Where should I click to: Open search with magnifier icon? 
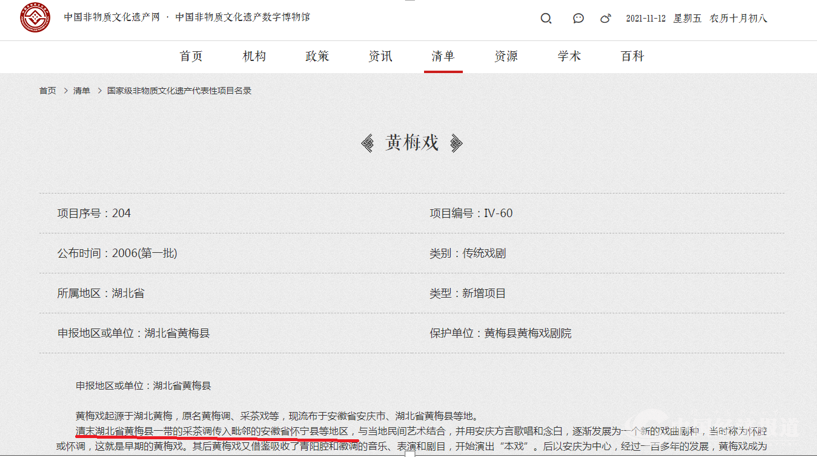tap(546, 18)
